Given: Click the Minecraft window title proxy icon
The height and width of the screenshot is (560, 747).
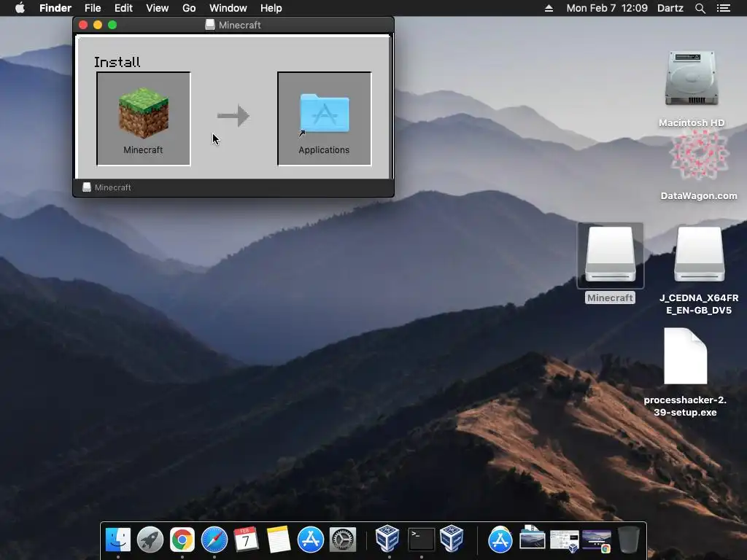Looking at the screenshot, I should [x=209, y=25].
